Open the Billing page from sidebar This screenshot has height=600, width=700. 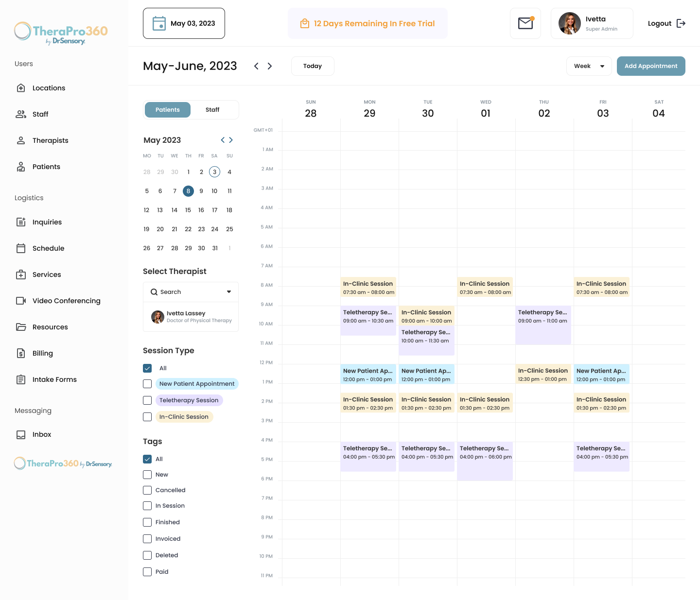(x=43, y=353)
